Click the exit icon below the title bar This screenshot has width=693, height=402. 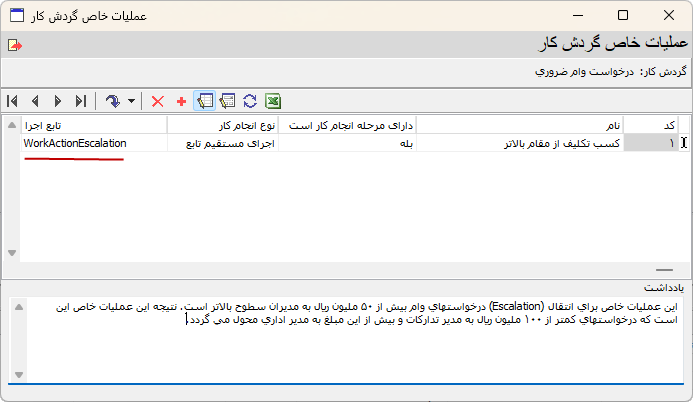point(14,45)
